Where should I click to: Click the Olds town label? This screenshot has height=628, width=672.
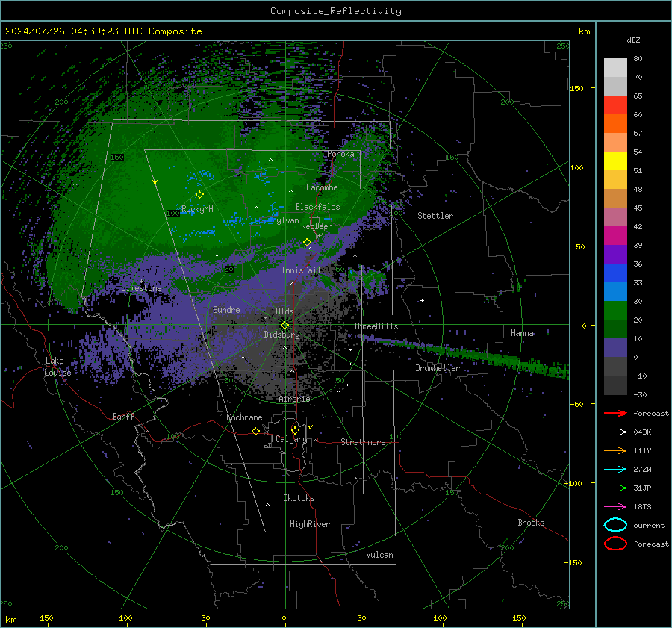point(284,311)
